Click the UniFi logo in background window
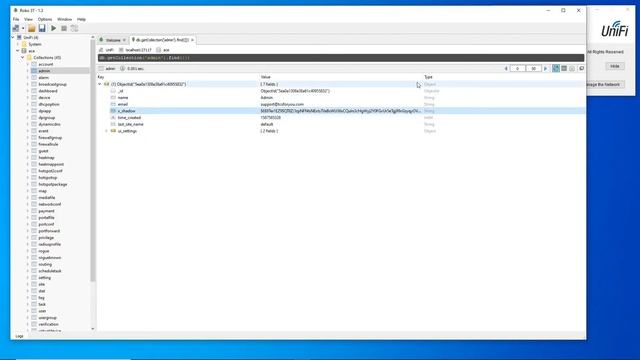 [615, 30]
